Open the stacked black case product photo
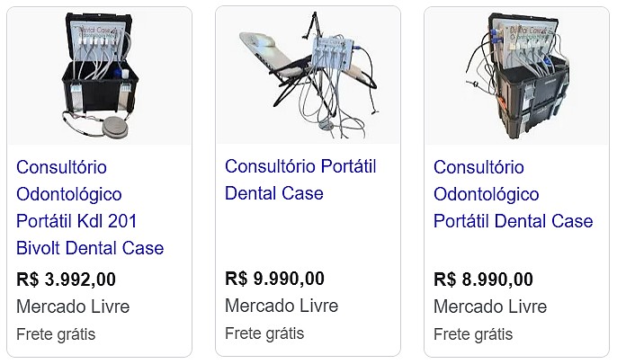Screen dimensions: 617x364 [516, 75]
